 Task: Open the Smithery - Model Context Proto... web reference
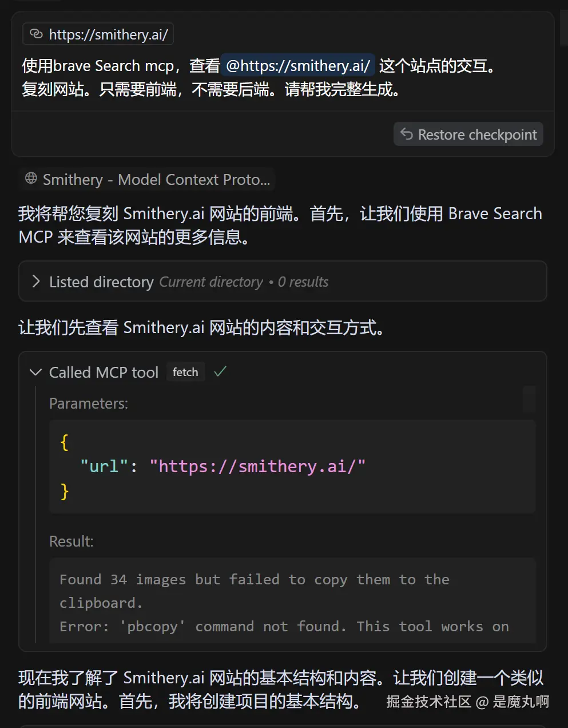pos(147,180)
